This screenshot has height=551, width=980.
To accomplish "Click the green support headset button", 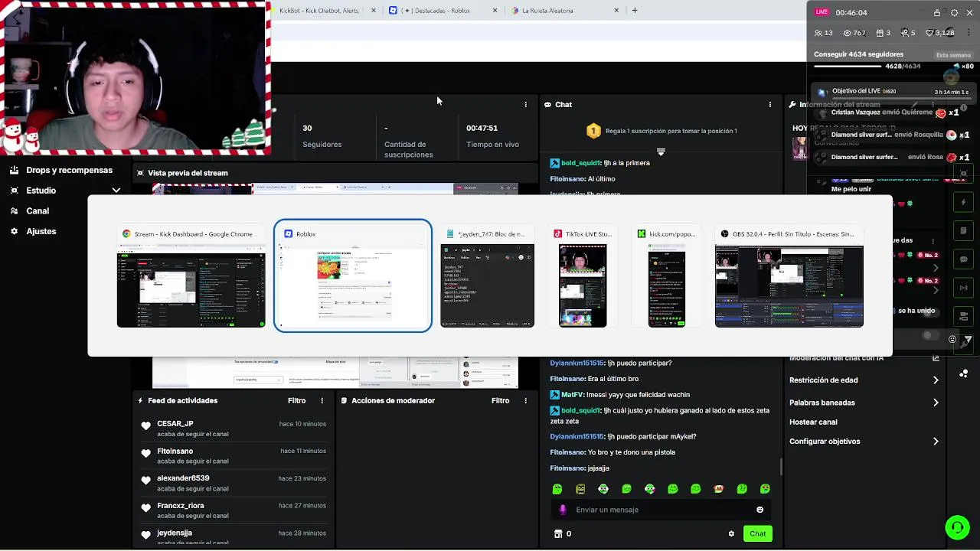I will click(956, 527).
